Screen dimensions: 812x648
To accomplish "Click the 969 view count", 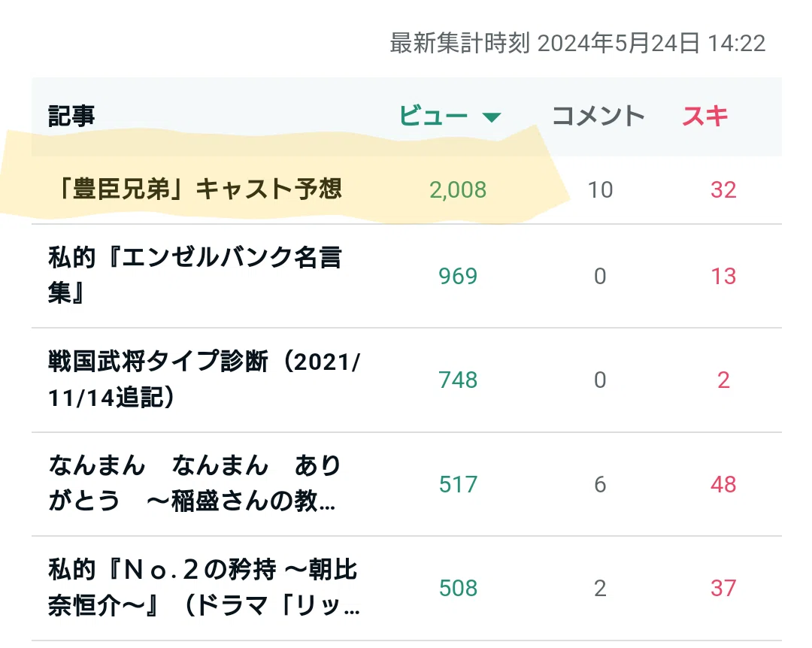I will point(458,276).
